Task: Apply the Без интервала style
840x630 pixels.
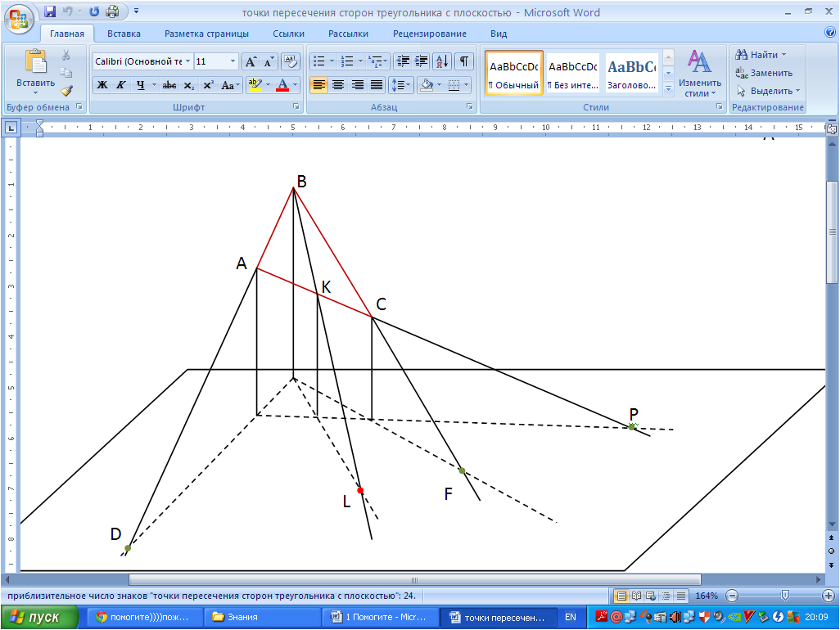Action: (572, 74)
